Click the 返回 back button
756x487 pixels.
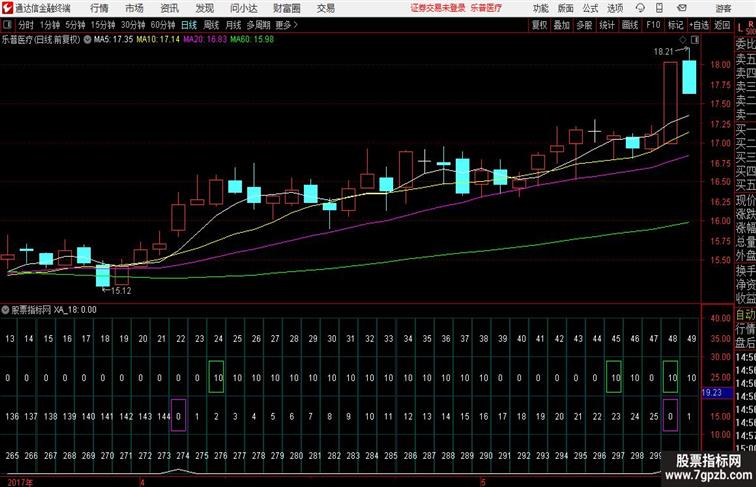[x=722, y=25]
